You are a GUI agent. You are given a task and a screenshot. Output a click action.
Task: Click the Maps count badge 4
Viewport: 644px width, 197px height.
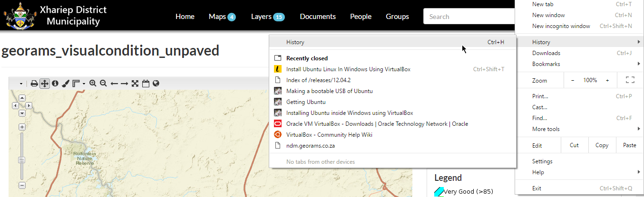click(x=232, y=17)
